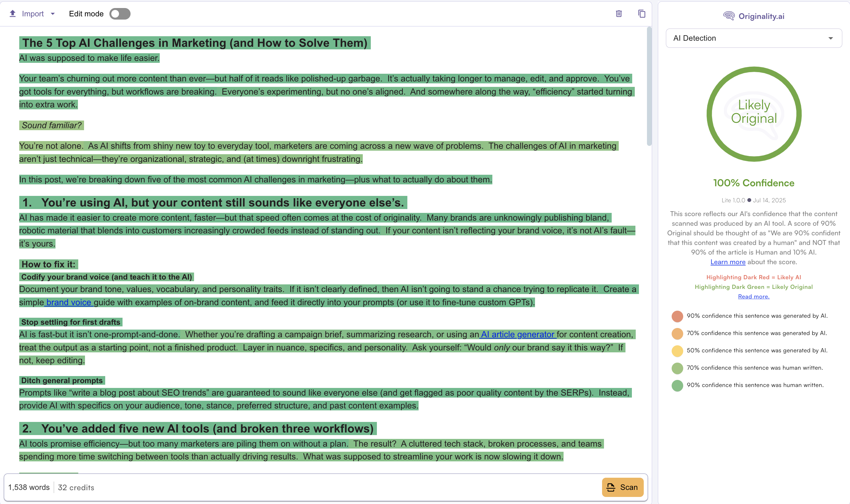Open the Learn more link
The height and width of the screenshot is (504, 850).
point(728,262)
